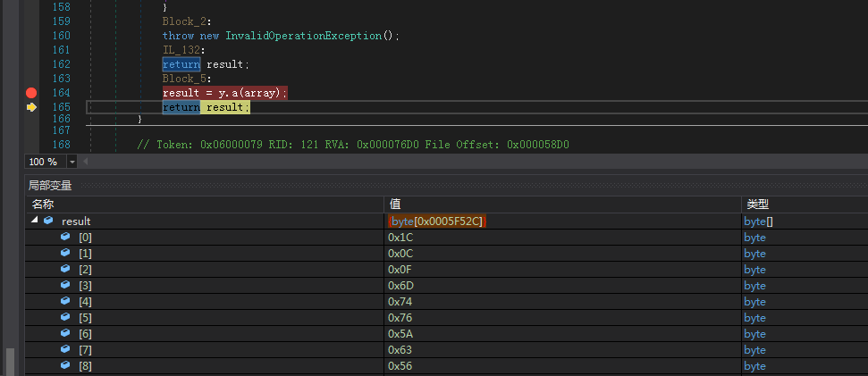This screenshot has height=376, width=868.
Task: Click the Block_5 label in code
Action: (x=184, y=78)
